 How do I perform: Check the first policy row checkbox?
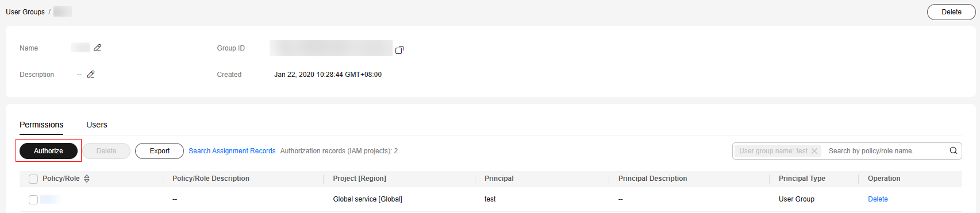pos(33,199)
